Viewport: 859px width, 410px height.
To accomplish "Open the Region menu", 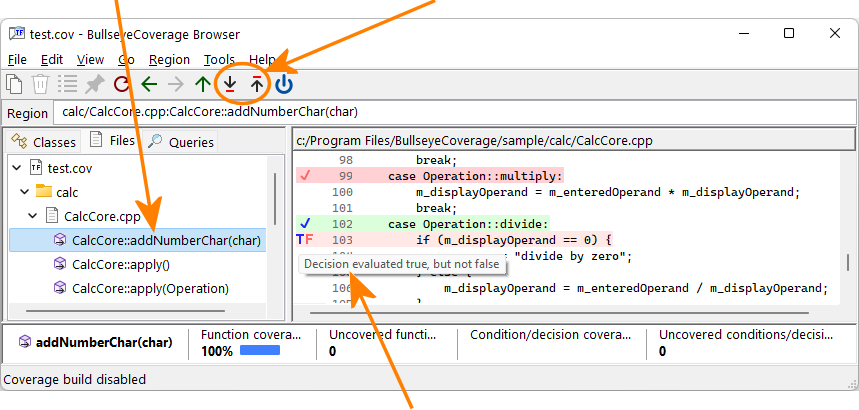I will (169, 59).
